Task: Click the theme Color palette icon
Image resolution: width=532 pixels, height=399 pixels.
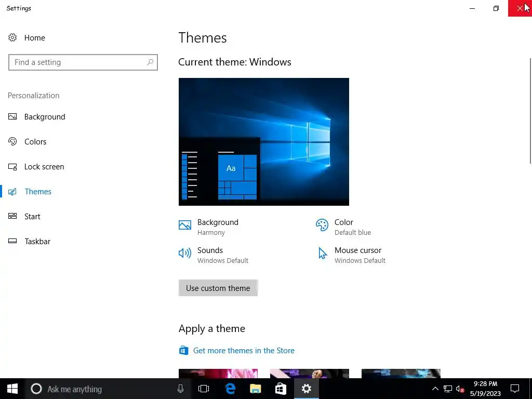Action: coord(322,225)
